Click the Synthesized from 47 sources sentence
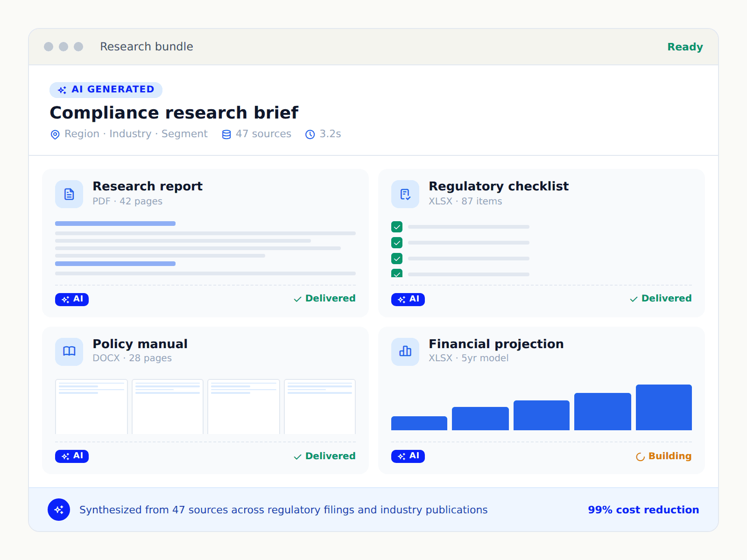Viewport: 747px width, 560px height. tap(283, 510)
